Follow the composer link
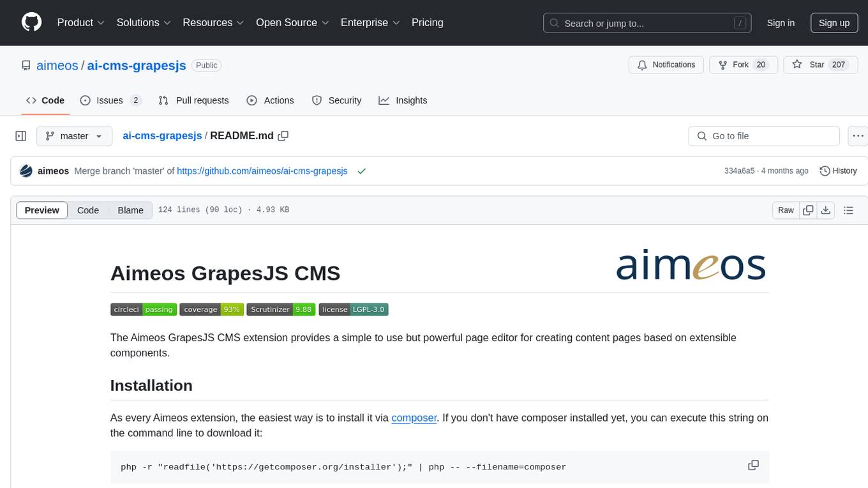The height and width of the screenshot is (488, 868). click(x=414, y=418)
